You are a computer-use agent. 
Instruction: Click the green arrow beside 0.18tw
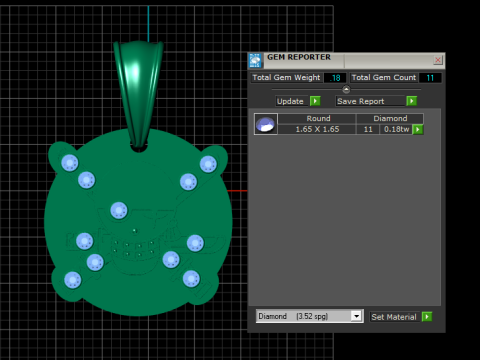418,129
